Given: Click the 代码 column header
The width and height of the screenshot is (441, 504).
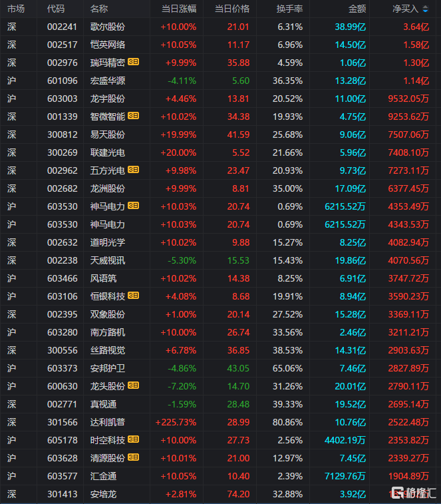Looking at the screenshot, I should click(56, 9).
